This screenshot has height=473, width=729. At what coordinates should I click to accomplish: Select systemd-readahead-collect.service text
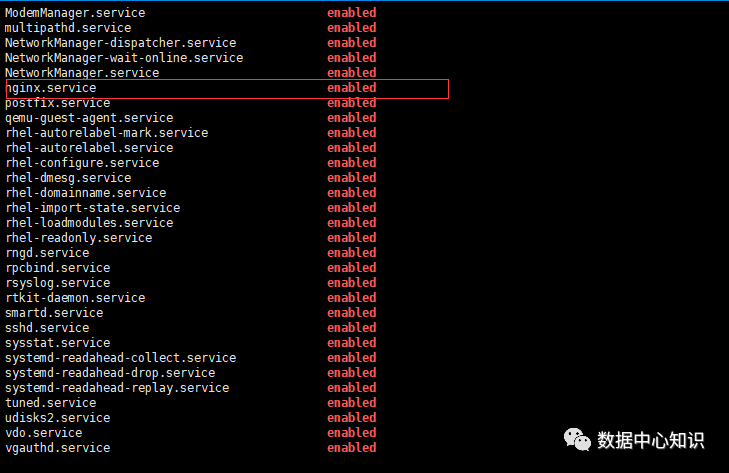[x=121, y=358]
